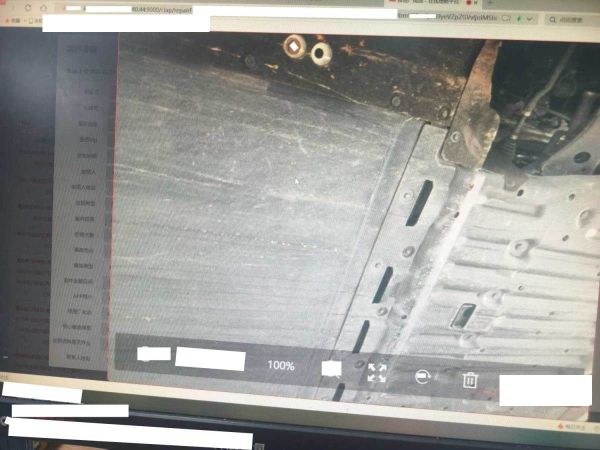Click the 100% zoom level indicator
This screenshot has height=450, width=600.
tap(281, 366)
